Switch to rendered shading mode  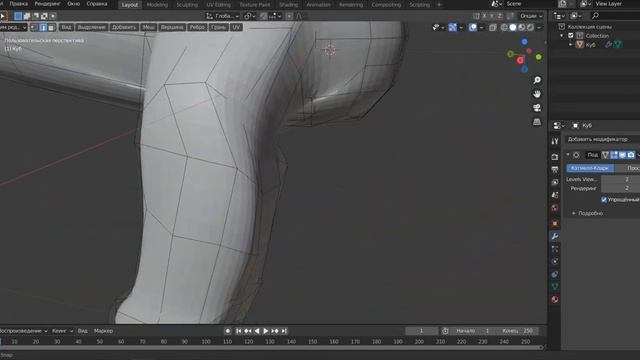[x=530, y=27]
